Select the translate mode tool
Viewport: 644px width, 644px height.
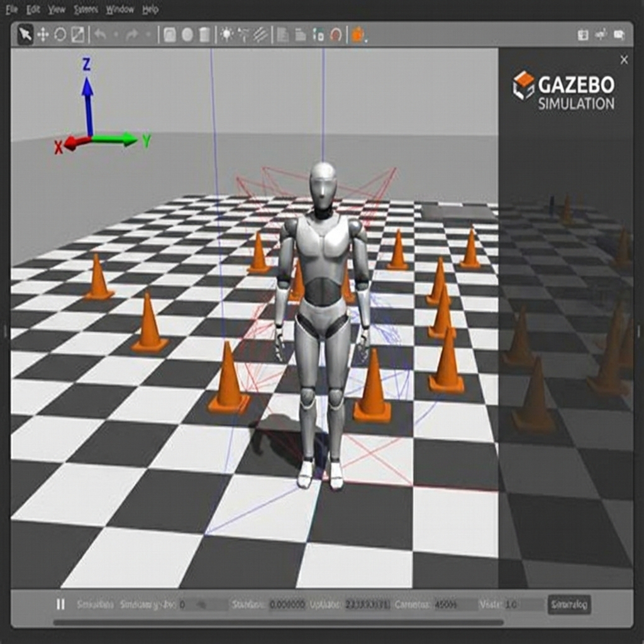(x=43, y=34)
